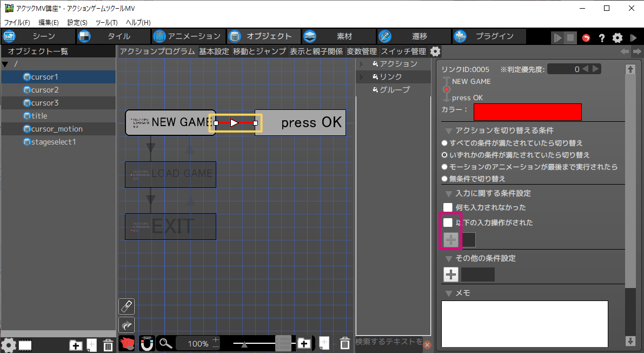Click the magnet snap icon

coord(147,343)
